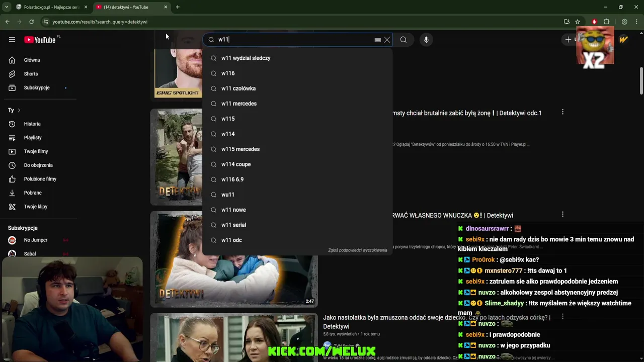This screenshot has height=362, width=644.
Task: Select suggestion w11 wydzial sledczy
Action: pyautogui.click(x=297, y=58)
